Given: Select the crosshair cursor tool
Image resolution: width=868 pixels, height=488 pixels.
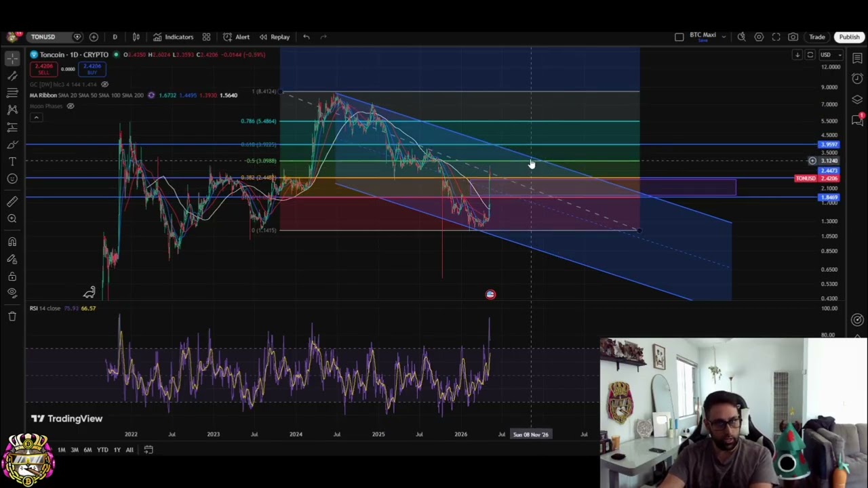Looking at the screenshot, I should point(12,60).
